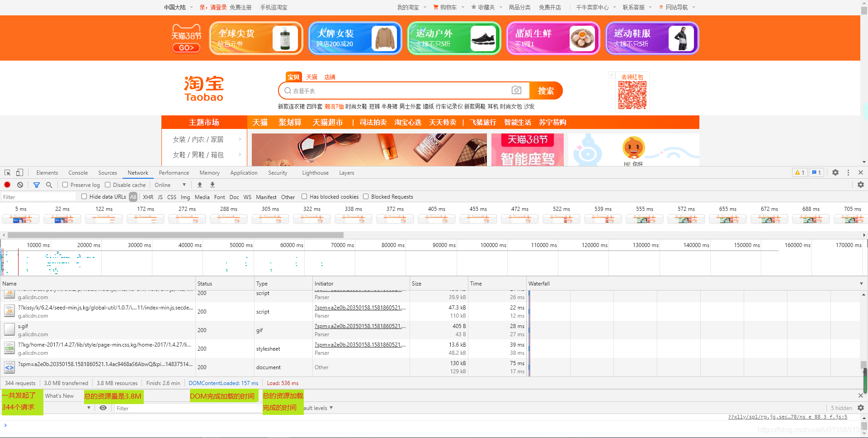Viewport: 868px width, 438px height.
Task: Filter requests by XHR type
Action: pyautogui.click(x=148, y=197)
